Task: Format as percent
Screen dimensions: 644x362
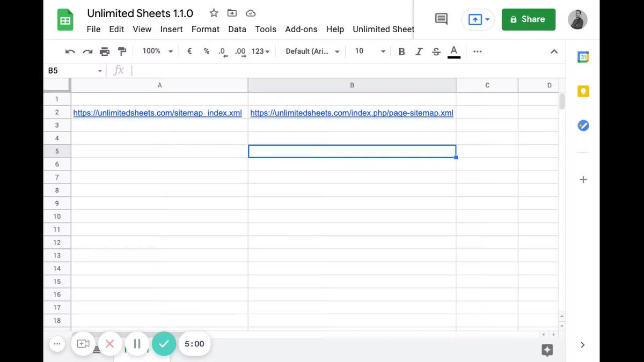Action: [x=207, y=51]
